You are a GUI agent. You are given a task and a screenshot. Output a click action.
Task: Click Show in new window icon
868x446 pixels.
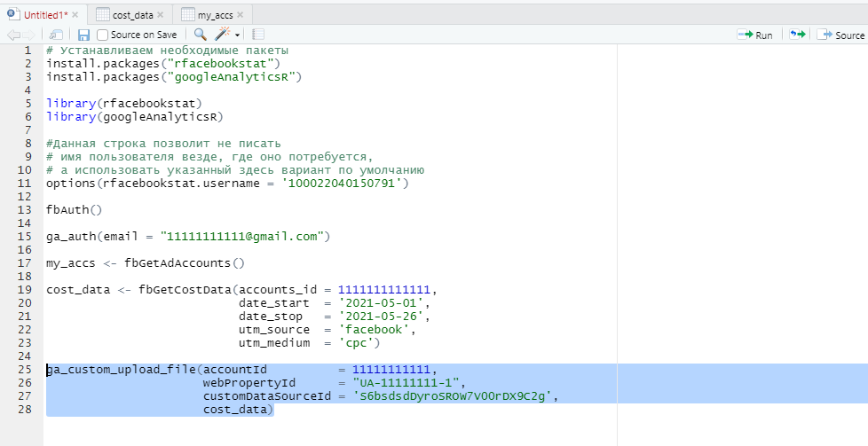[x=56, y=35]
